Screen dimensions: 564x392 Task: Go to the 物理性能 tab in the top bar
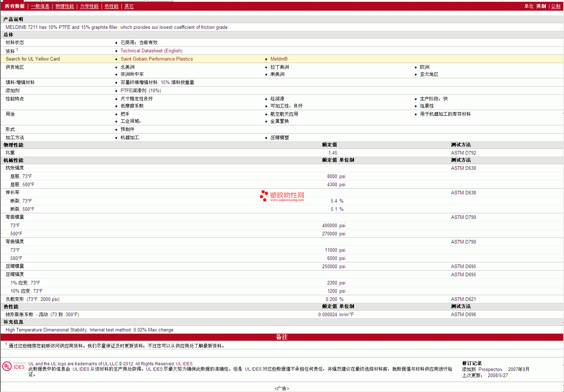65,6
